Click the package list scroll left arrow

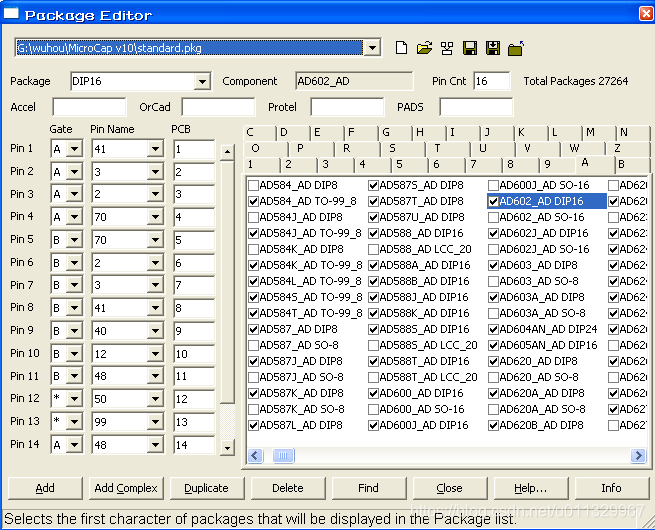click(255, 455)
